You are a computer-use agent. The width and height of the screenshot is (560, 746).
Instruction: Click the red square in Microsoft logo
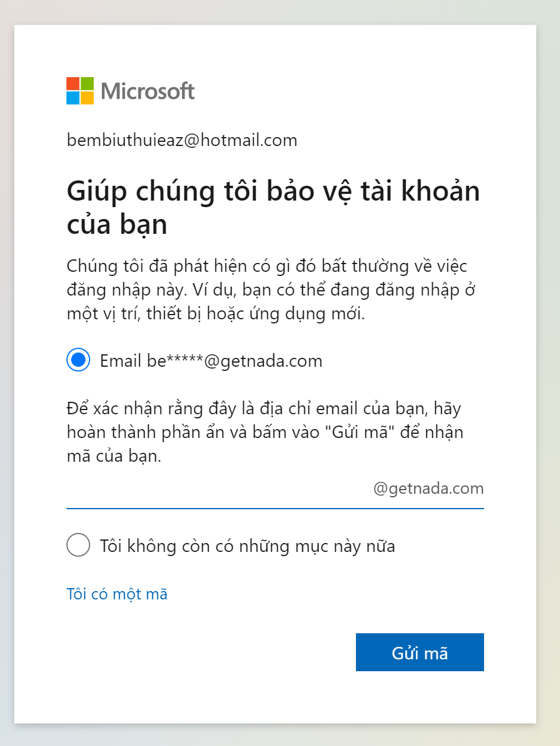[x=73, y=84]
